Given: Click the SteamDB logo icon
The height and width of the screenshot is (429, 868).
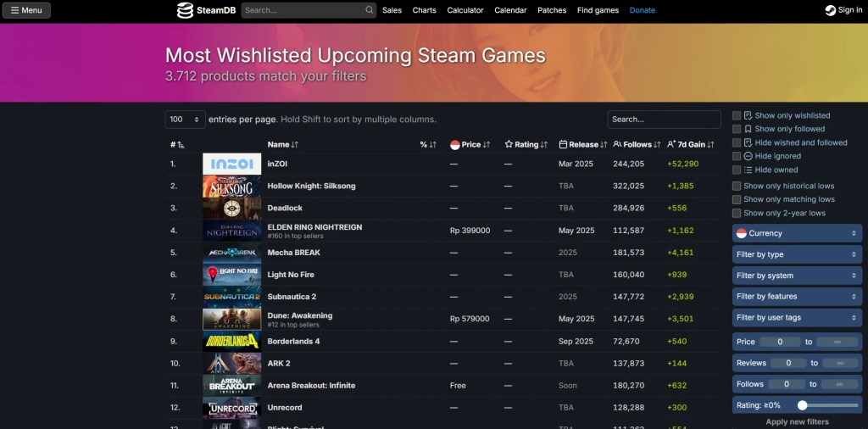Looking at the screenshot, I should 185,10.
